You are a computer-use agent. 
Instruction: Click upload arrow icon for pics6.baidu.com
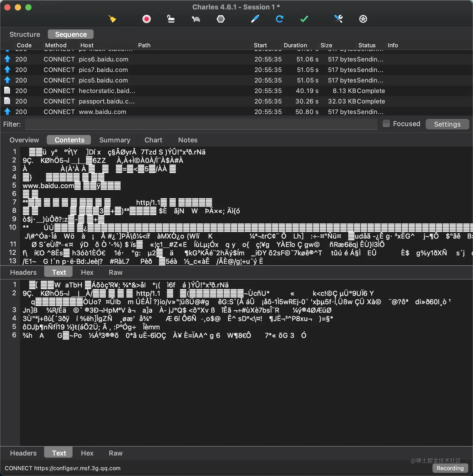coord(8,59)
